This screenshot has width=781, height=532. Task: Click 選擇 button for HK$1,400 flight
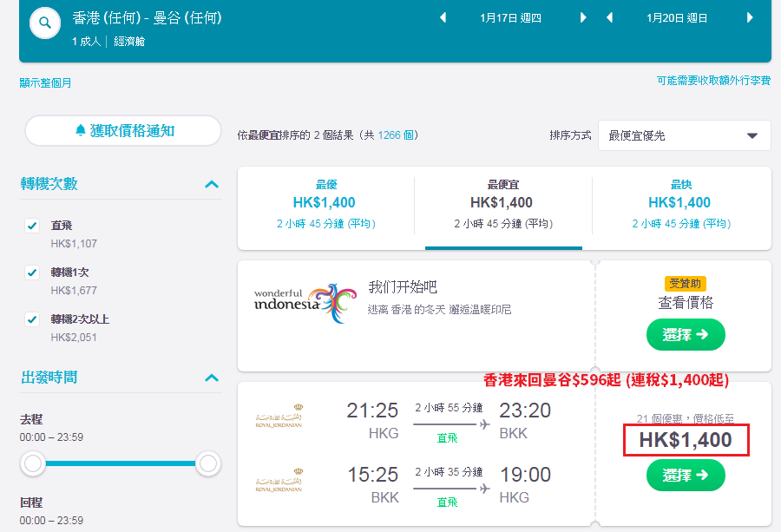[x=686, y=475]
